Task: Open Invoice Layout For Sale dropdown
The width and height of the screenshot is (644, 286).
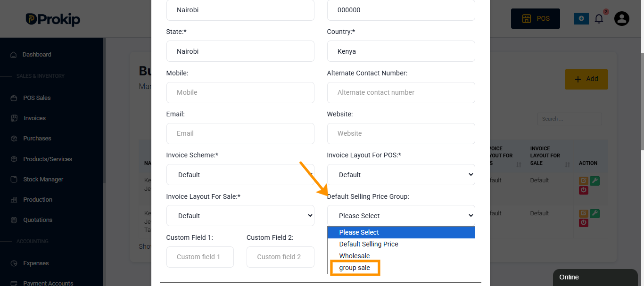Action: tap(240, 215)
